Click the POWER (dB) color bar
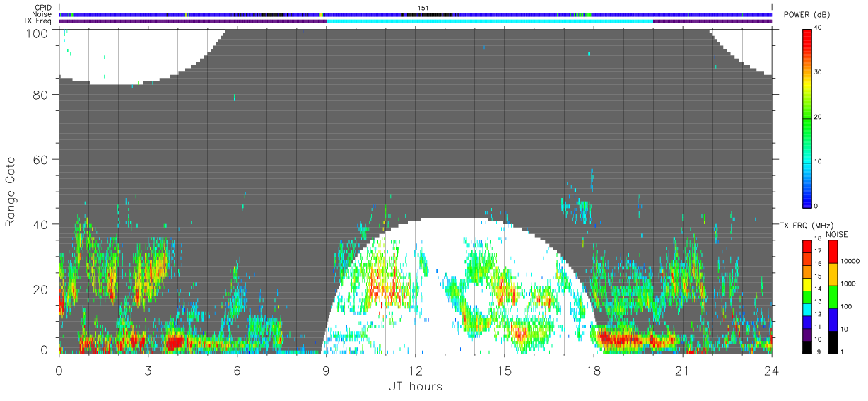Image resolution: width=868 pixels, height=401 pixels. click(807, 117)
